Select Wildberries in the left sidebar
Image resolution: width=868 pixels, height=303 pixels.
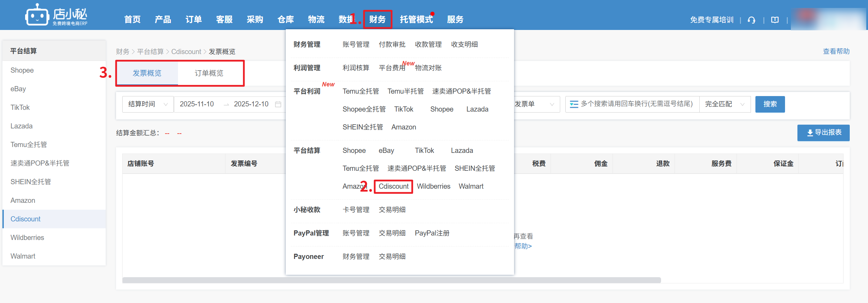pos(27,238)
